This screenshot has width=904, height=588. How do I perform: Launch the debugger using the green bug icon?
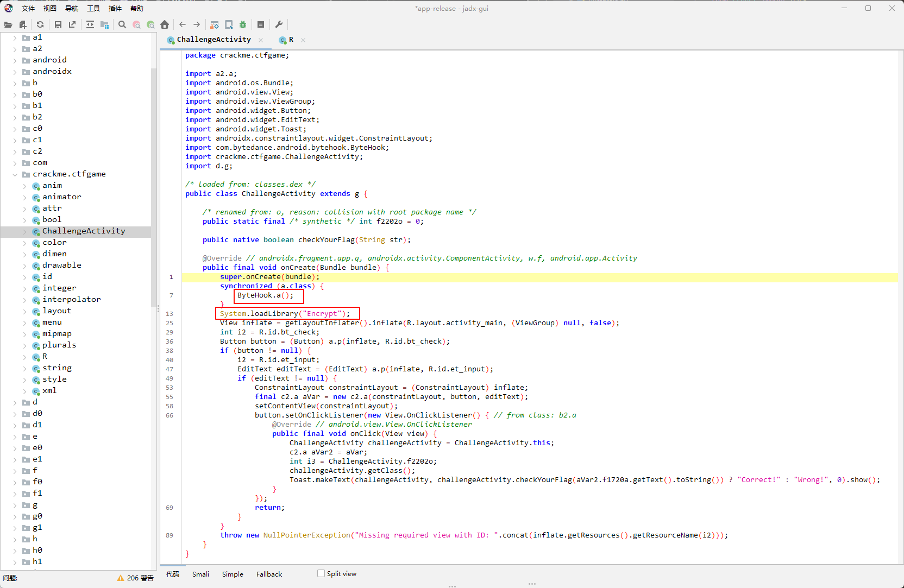243,24
